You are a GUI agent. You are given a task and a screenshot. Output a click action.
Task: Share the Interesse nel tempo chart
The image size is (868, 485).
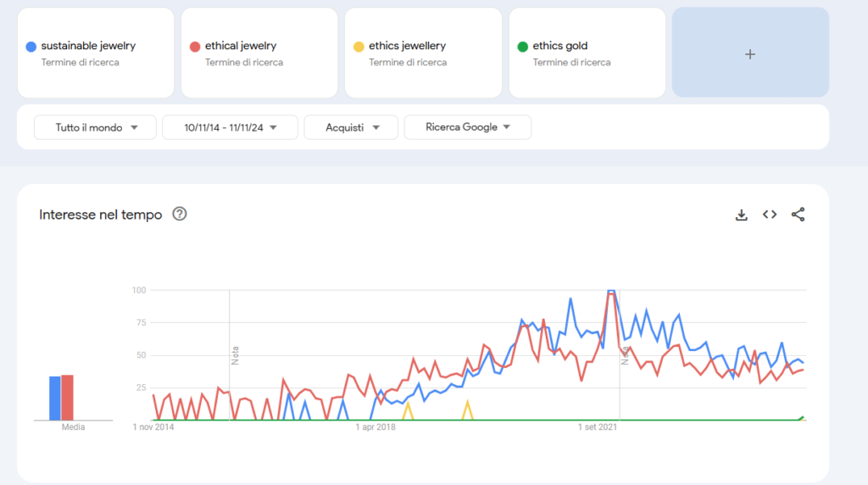(798, 215)
